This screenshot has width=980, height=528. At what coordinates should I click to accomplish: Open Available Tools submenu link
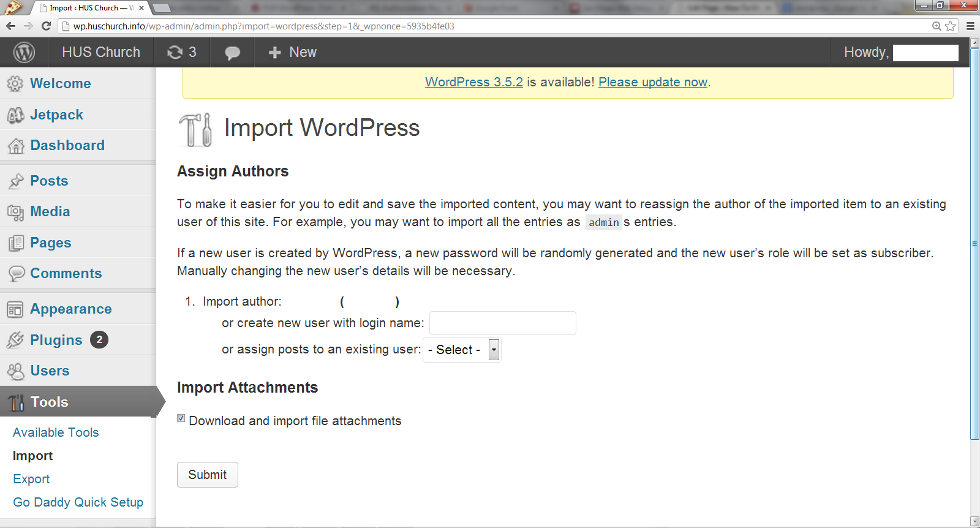click(x=56, y=432)
